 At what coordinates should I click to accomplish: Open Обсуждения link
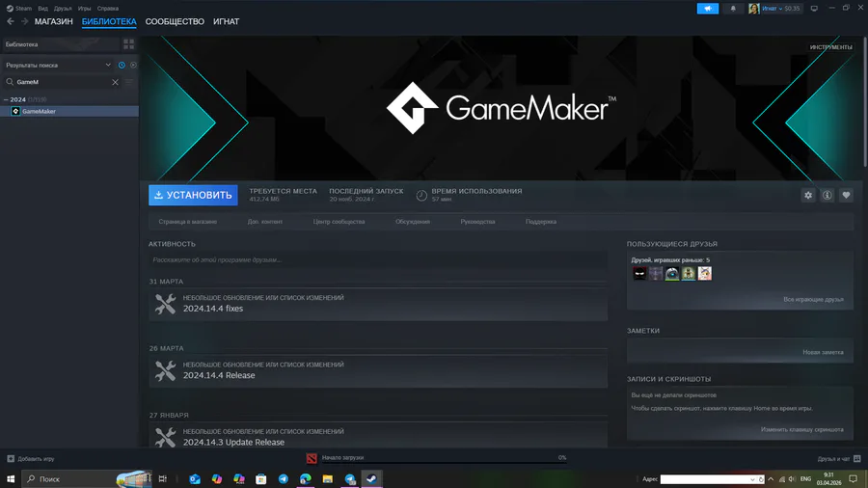click(413, 221)
